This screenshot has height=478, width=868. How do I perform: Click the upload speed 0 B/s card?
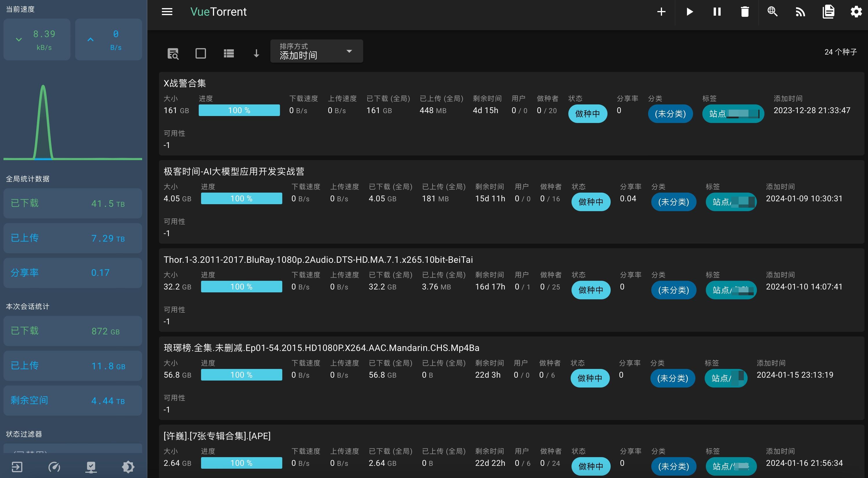click(x=108, y=39)
